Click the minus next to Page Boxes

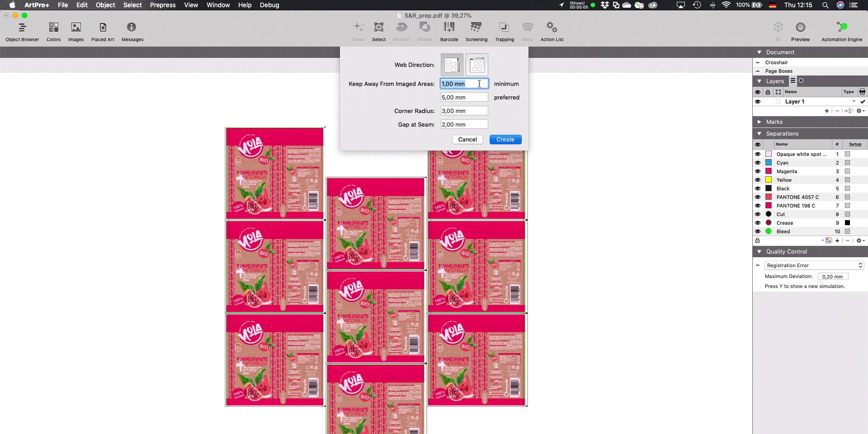click(758, 71)
